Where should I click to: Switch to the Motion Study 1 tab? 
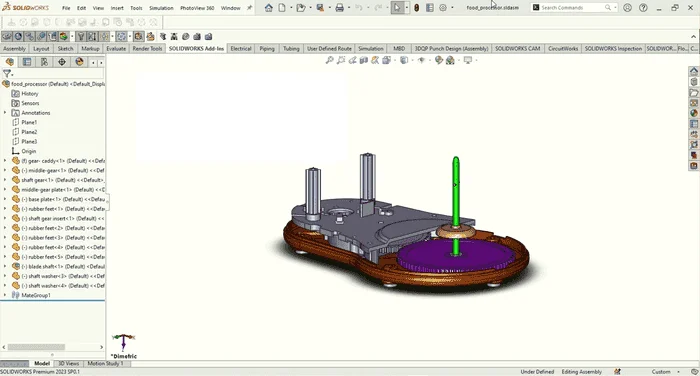105,363
